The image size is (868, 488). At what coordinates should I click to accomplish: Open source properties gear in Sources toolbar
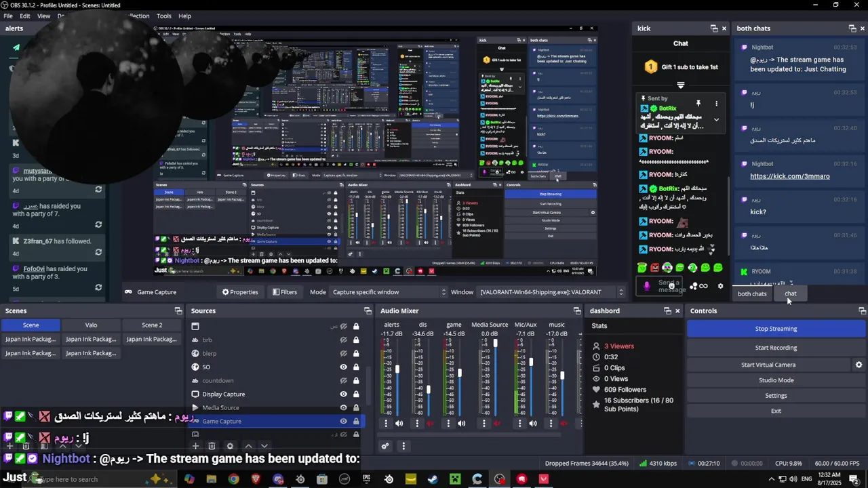[x=230, y=446]
